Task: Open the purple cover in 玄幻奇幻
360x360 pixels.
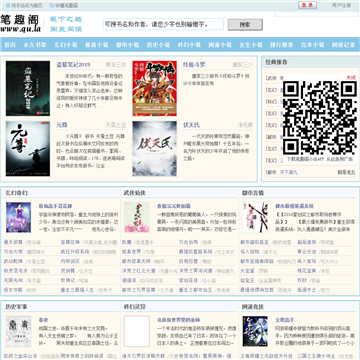Action: pos(18,217)
